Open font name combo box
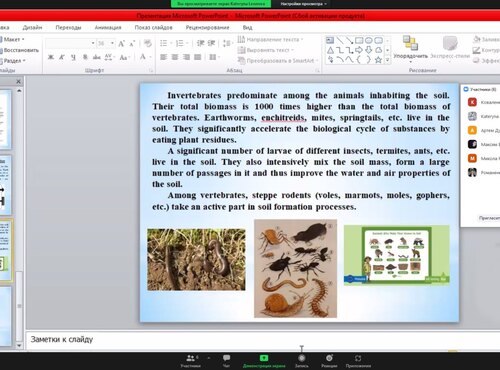The height and width of the screenshot is (370, 500). pyautogui.click(x=70, y=43)
